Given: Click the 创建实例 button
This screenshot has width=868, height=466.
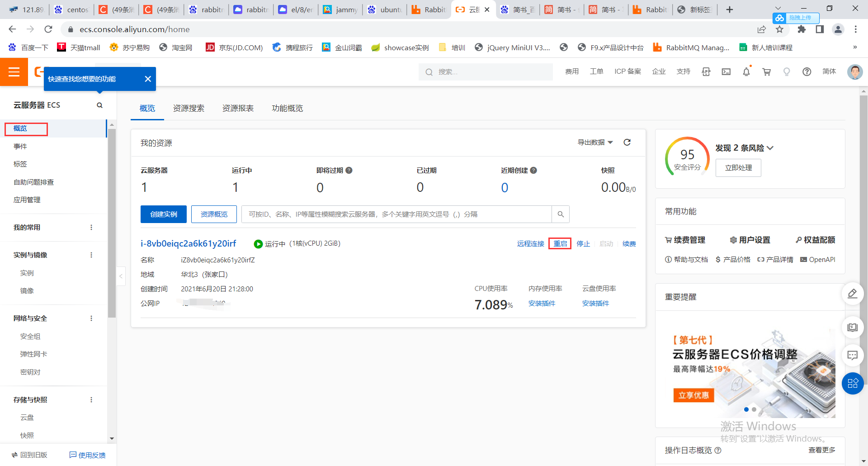Looking at the screenshot, I should click(164, 214).
